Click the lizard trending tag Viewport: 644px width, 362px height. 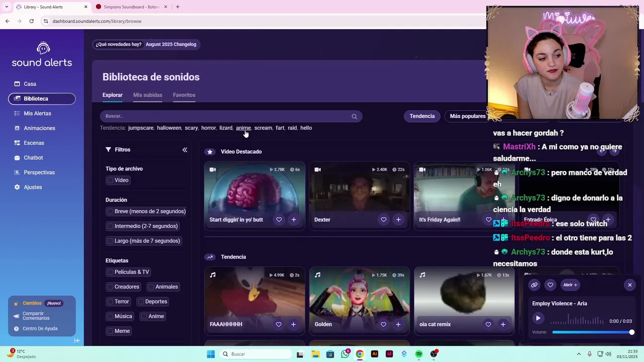click(x=226, y=128)
